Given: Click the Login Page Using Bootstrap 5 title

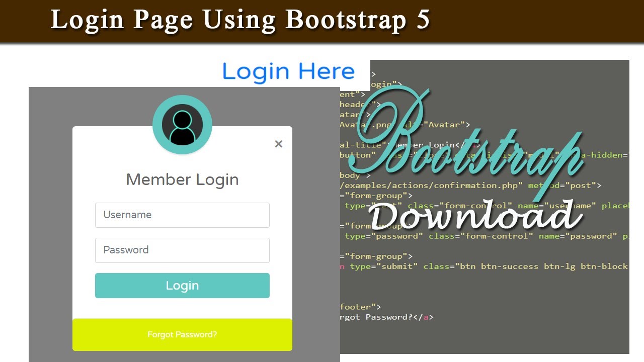Looking at the screenshot, I should click(240, 20).
